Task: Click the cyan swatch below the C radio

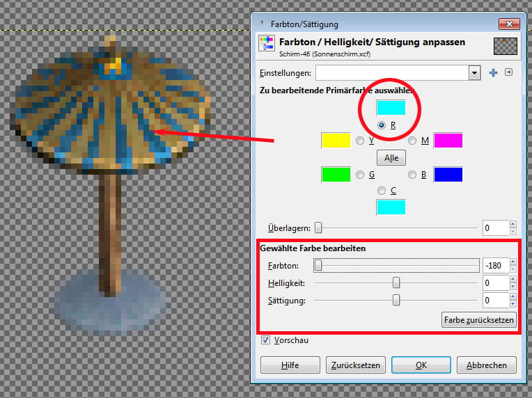Action: click(x=391, y=207)
